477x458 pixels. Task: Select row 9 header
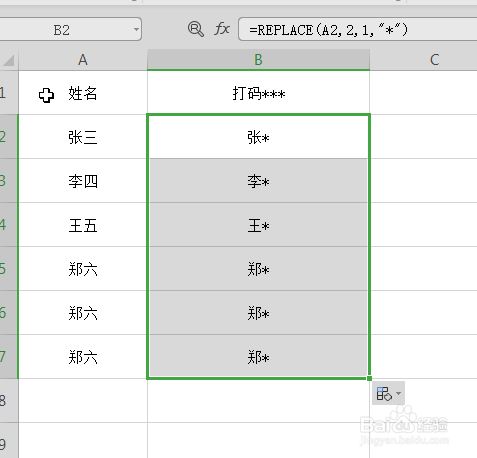click(9, 441)
